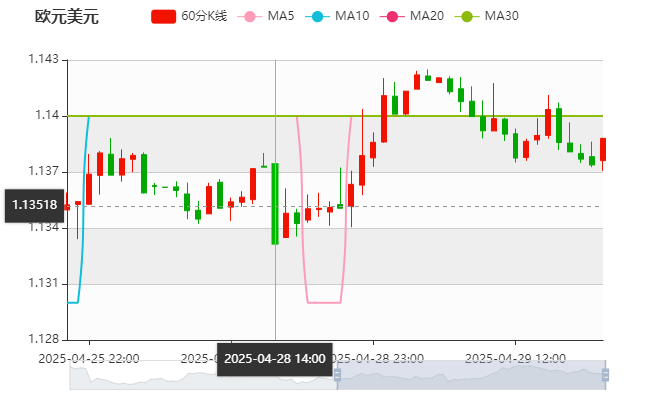
Task: Click the highlighted selected window in zoom slider
Action: 470,376
